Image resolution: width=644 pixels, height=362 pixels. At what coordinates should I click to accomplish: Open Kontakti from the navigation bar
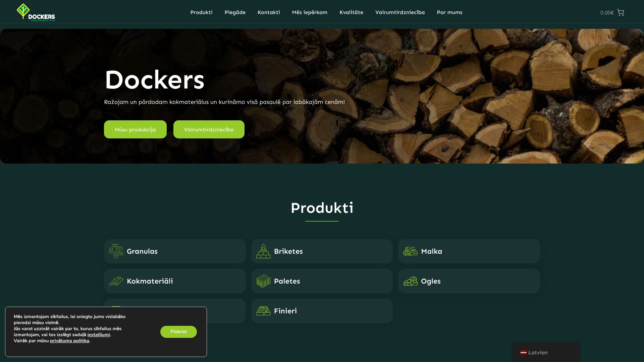[269, 12]
